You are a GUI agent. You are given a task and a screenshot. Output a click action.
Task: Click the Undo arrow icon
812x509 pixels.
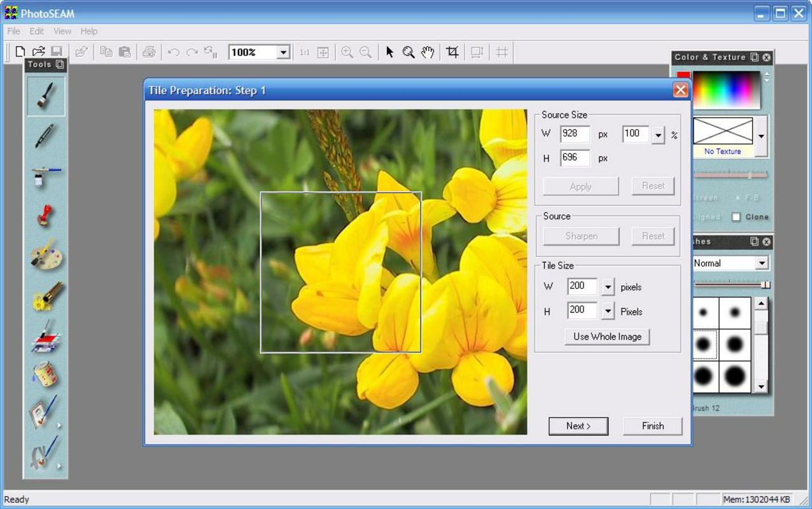173,52
